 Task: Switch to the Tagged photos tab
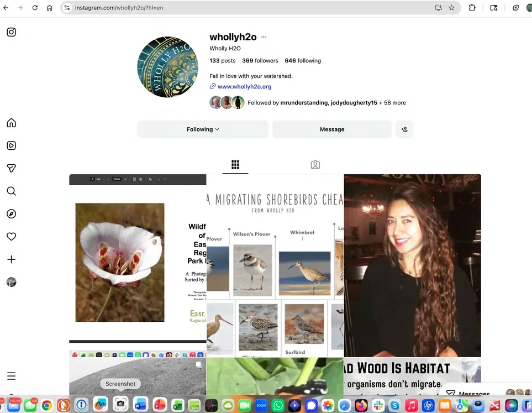click(315, 165)
